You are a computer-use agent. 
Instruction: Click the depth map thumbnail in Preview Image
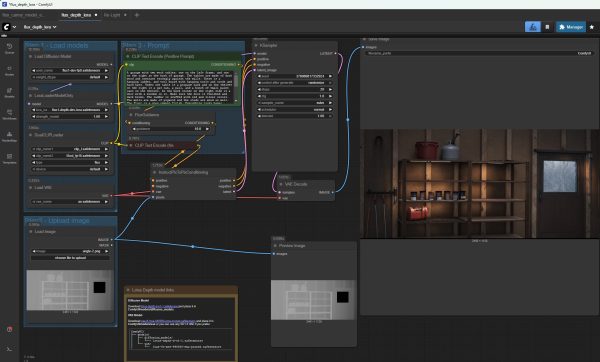click(313, 300)
